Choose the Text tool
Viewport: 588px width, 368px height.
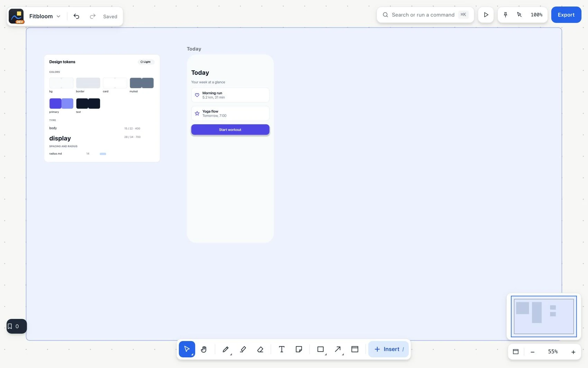pyautogui.click(x=282, y=349)
